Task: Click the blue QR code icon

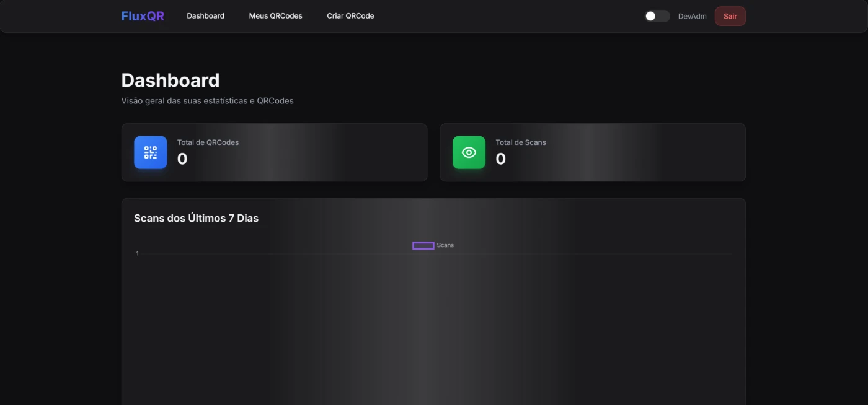Action: 151,152
